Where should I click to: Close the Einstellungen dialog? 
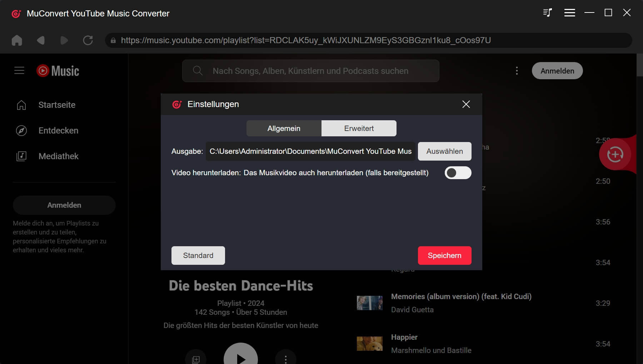[x=466, y=104]
